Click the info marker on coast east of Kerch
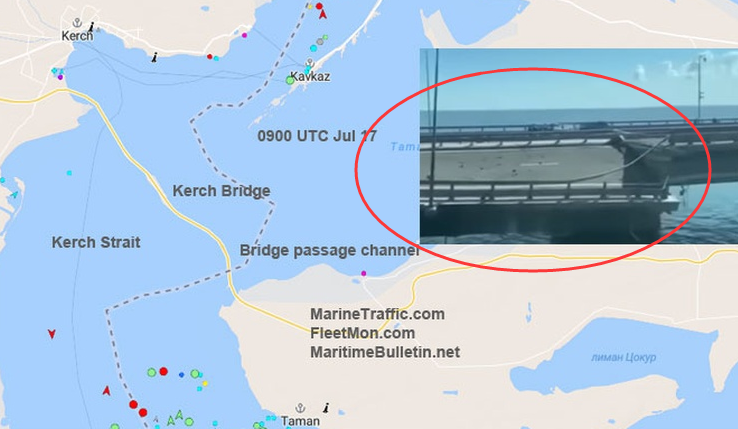The height and width of the screenshot is (429, 738). [x=154, y=57]
